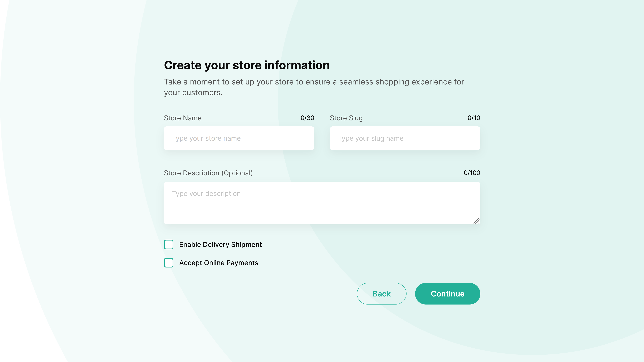The width and height of the screenshot is (644, 362).
Task: Click the "Create your store information" heading
Action: click(x=247, y=65)
